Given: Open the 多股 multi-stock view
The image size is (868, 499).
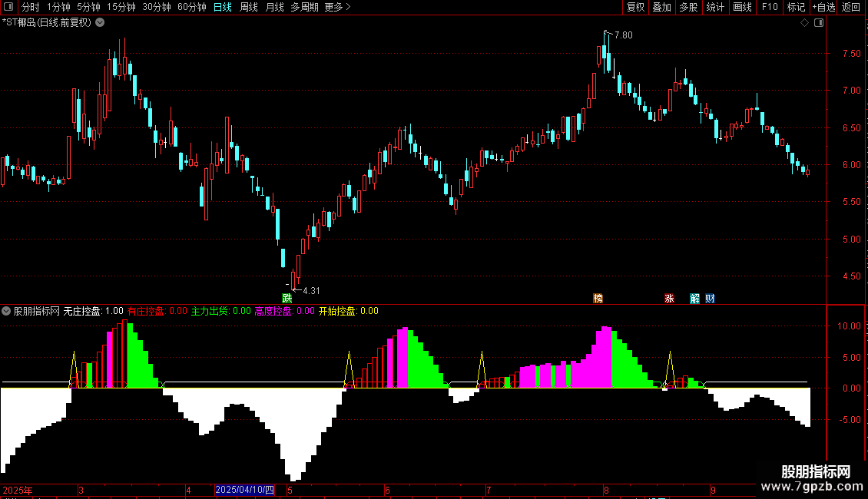Looking at the screenshot, I should tap(688, 7).
